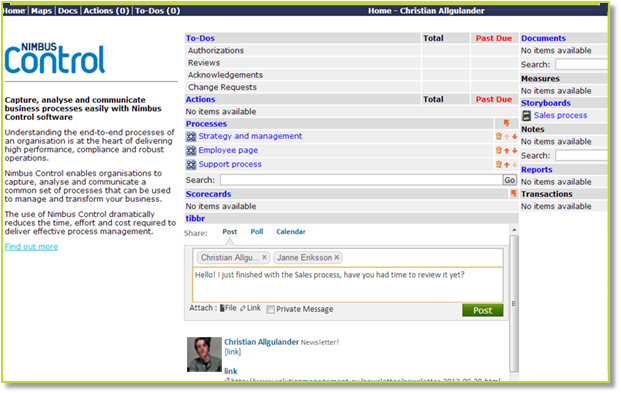The width and height of the screenshot is (621, 394).
Task: Click orange icon in Processes header
Action: tap(506, 124)
